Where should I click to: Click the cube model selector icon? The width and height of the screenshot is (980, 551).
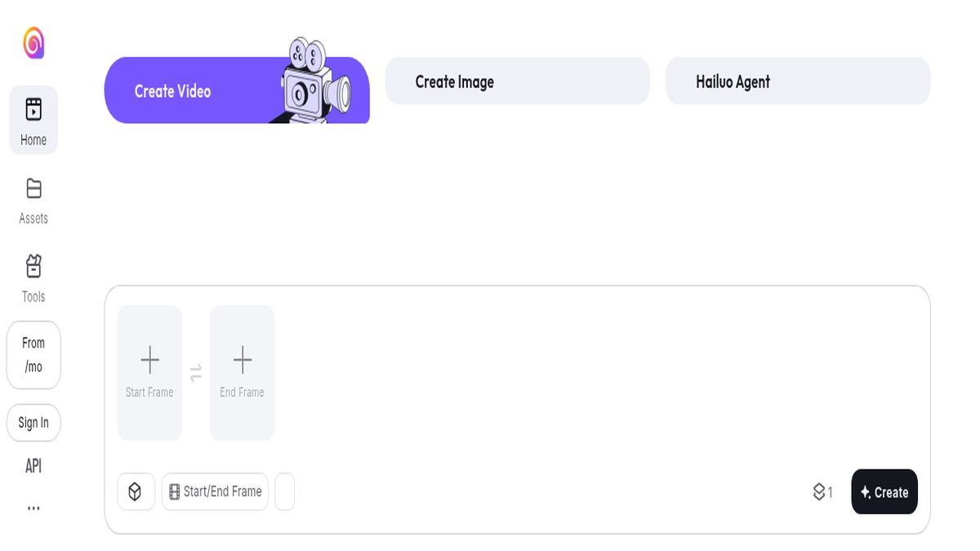click(x=136, y=491)
